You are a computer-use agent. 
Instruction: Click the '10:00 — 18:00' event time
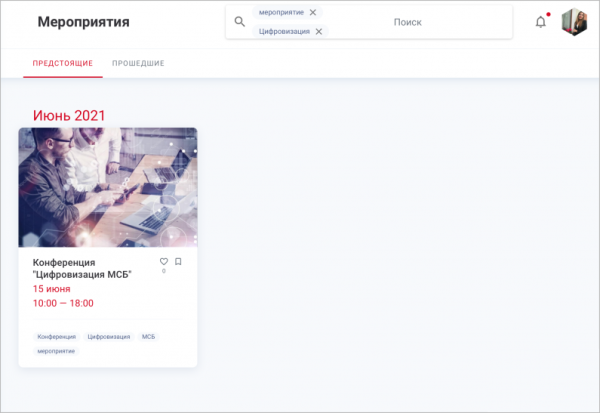coord(63,303)
